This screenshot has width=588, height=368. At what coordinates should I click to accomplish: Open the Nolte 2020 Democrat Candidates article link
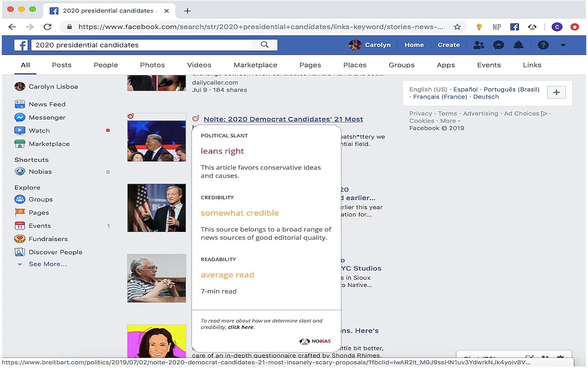tap(283, 119)
